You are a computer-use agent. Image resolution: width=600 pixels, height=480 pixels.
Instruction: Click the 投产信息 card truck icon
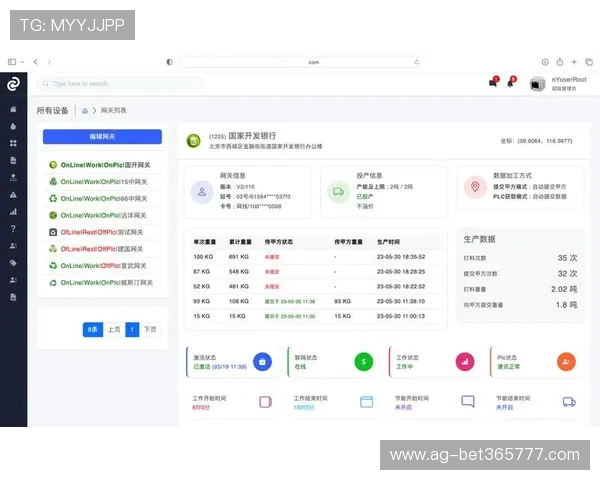(x=338, y=192)
